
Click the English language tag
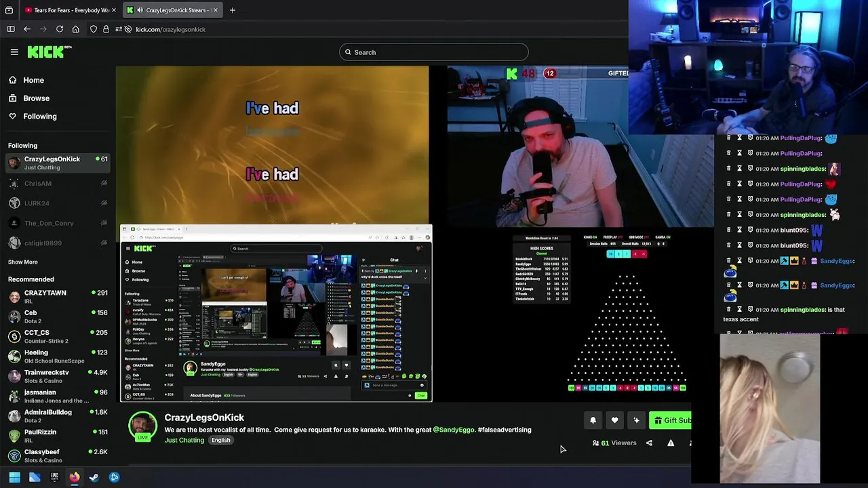(220, 440)
